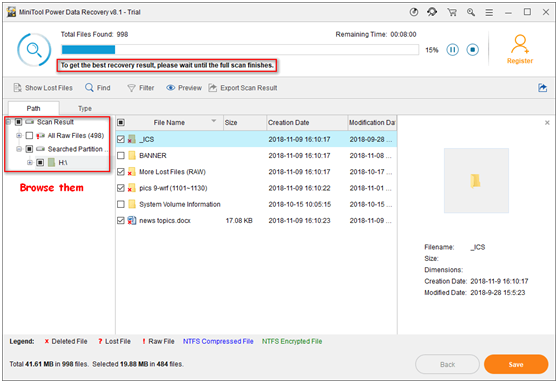Open the Find tool

pos(98,88)
